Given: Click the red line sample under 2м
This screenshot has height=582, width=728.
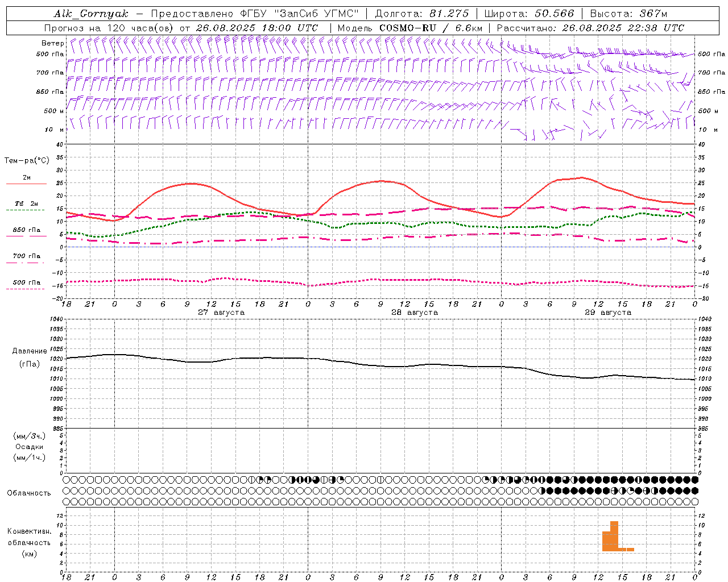Looking at the screenshot, I should point(26,184).
